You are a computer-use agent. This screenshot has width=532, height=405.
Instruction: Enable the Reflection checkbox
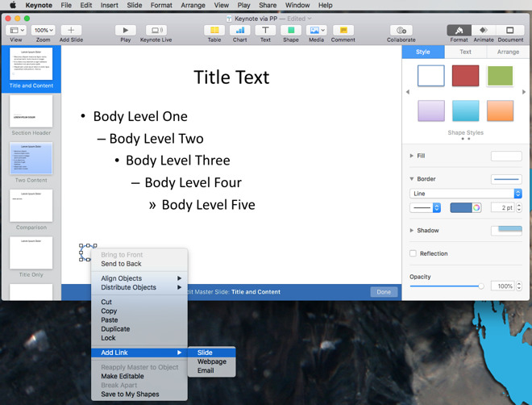pos(413,253)
